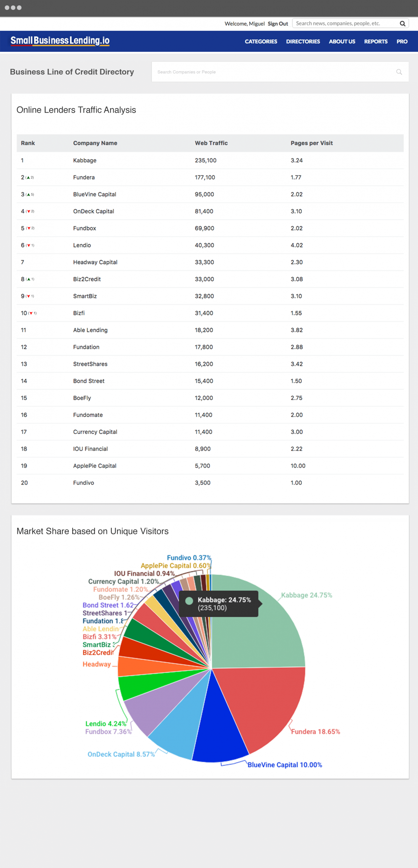
Task: Open the PRO navigation link
Action: coord(402,41)
